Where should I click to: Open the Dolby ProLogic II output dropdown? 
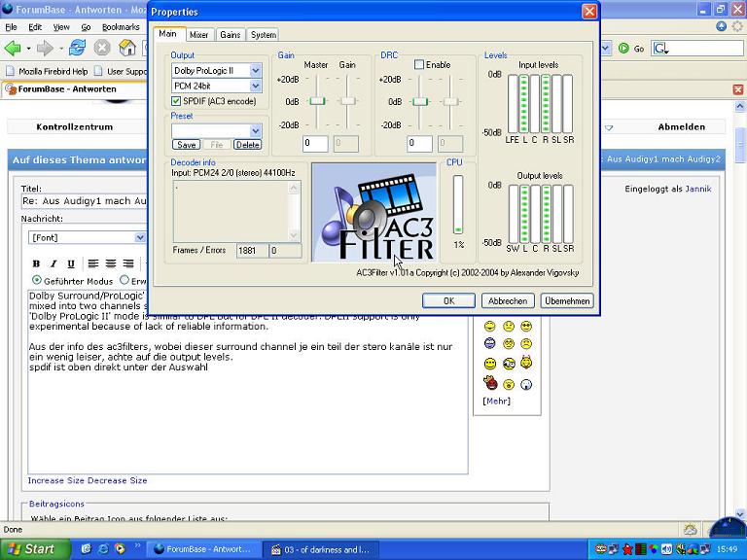(x=256, y=70)
